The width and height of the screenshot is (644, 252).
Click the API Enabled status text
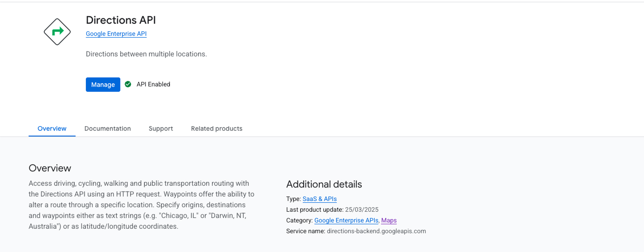pos(153,84)
